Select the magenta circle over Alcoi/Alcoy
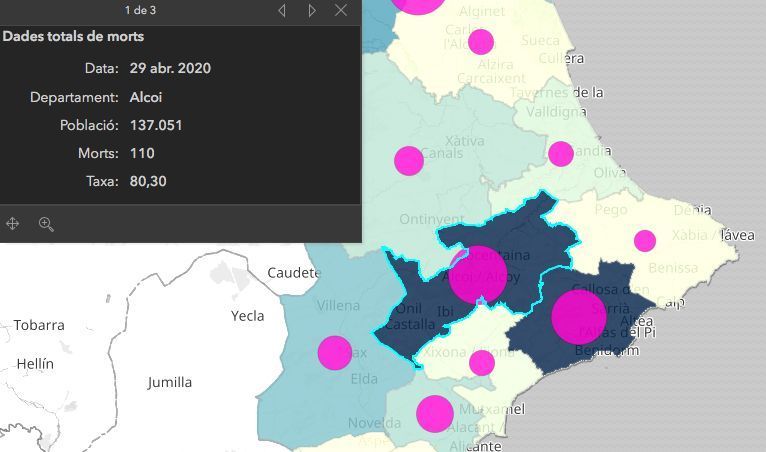This screenshot has height=452, width=766. click(478, 274)
